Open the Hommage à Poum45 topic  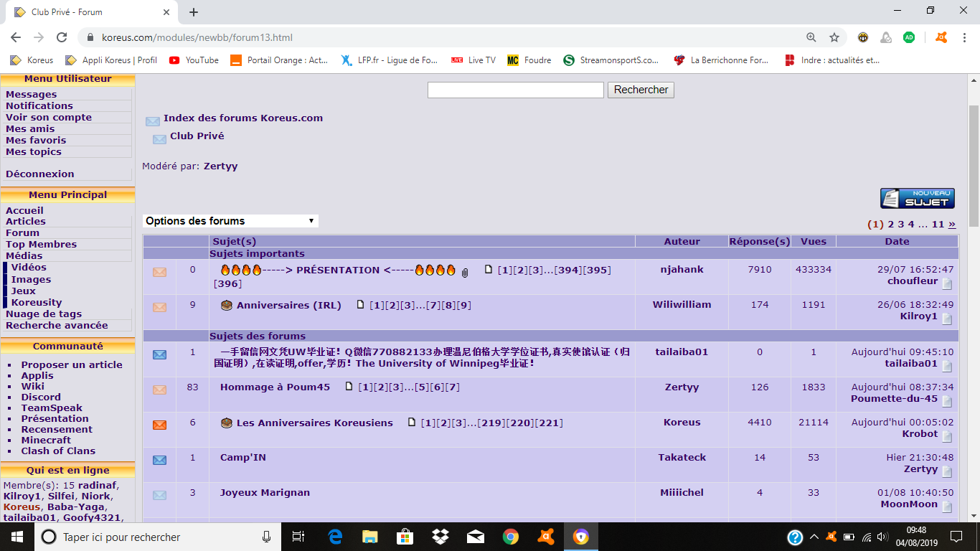[x=275, y=387]
